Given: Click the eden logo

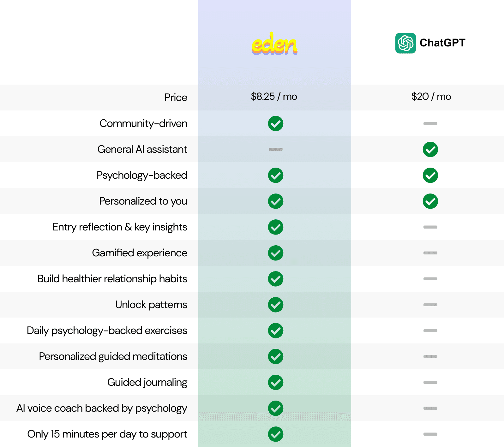Looking at the screenshot, I should [x=274, y=44].
